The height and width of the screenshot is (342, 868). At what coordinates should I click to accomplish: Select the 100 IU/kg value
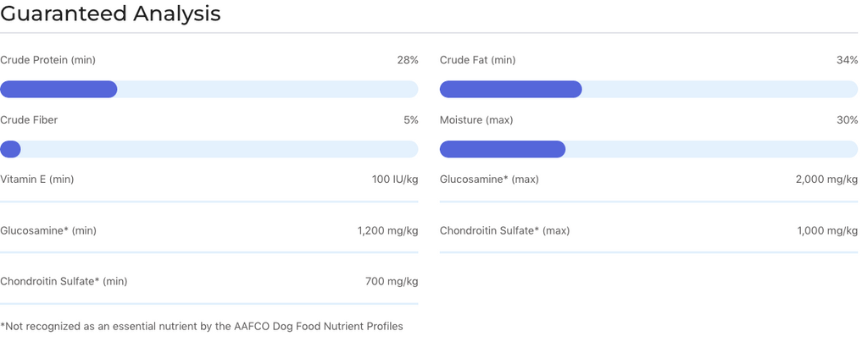click(x=395, y=179)
